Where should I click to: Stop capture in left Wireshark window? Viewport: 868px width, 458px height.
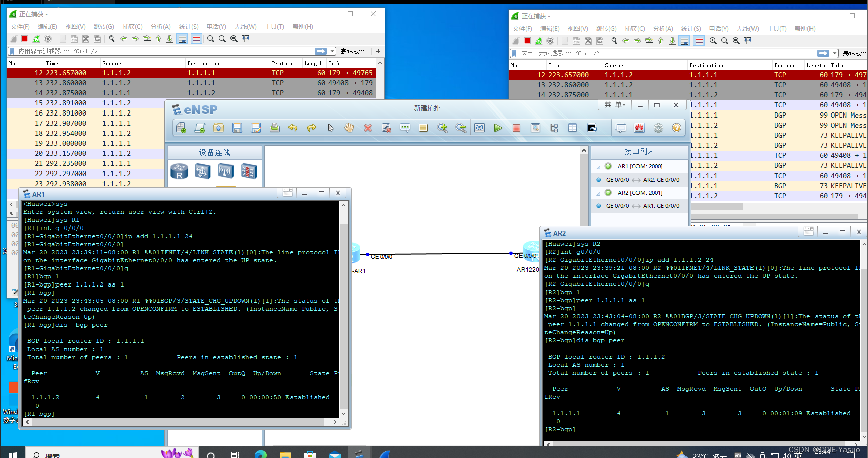click(25, 39)
